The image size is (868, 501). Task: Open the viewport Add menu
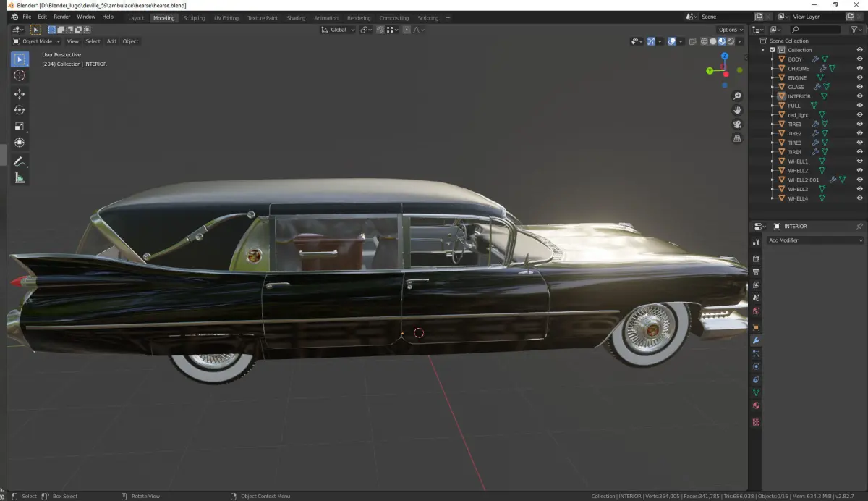[111, 41]
